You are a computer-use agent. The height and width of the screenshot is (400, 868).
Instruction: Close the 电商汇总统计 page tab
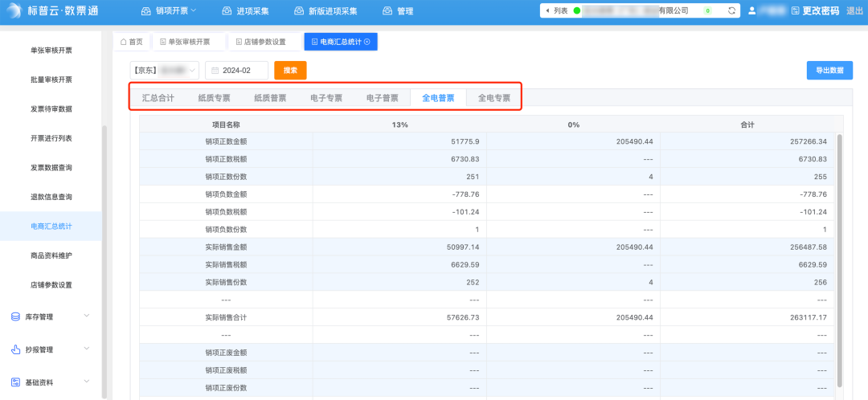(x=367, y=42)
